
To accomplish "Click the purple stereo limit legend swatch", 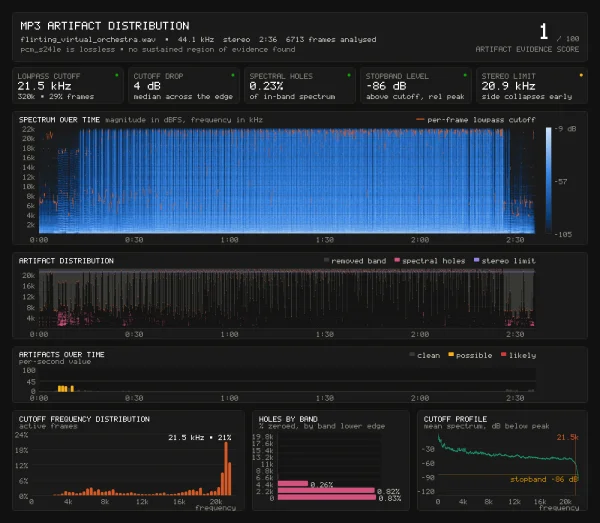I will coord(476,260).
